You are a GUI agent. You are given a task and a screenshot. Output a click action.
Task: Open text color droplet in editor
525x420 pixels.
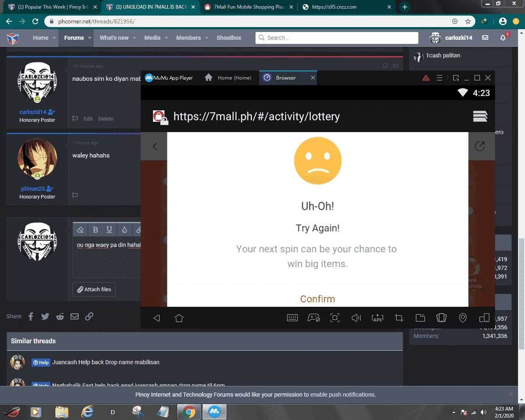[125, 230]
